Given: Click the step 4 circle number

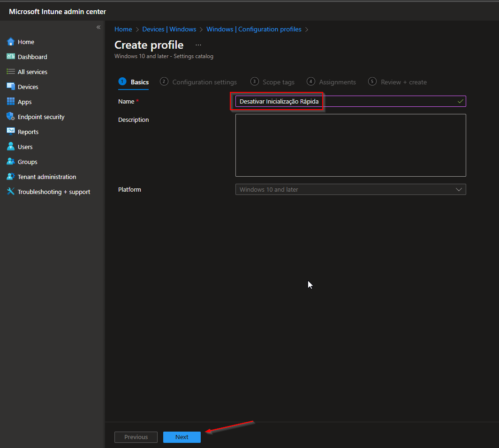Looking at the screenshot, I should [311, 82].
